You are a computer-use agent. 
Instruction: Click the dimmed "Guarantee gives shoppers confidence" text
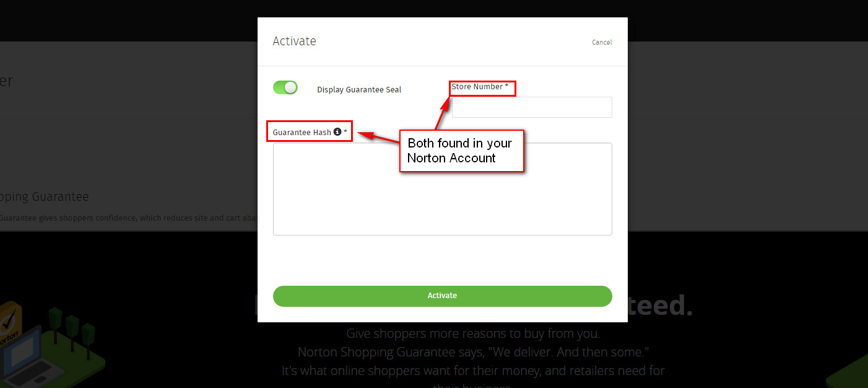[x=129, y=218]
